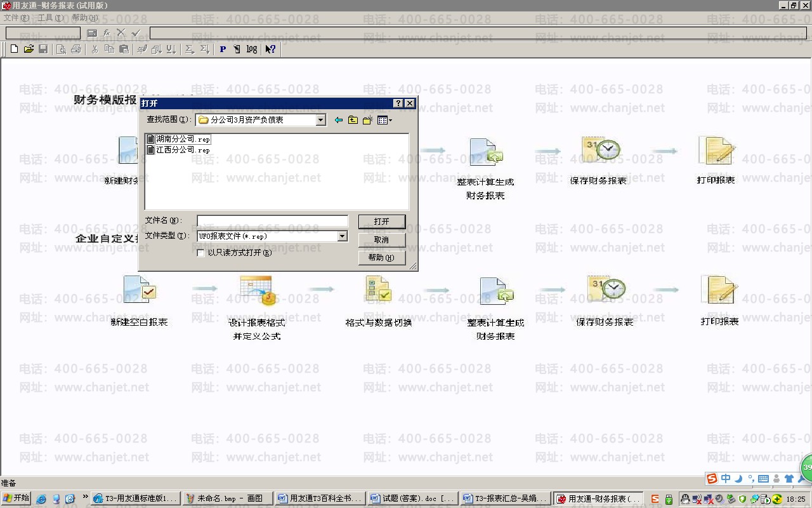The height and width of the screenshot is (508, 812).
Task: Select the file 湖南分公司.rep
Action: 179,139
